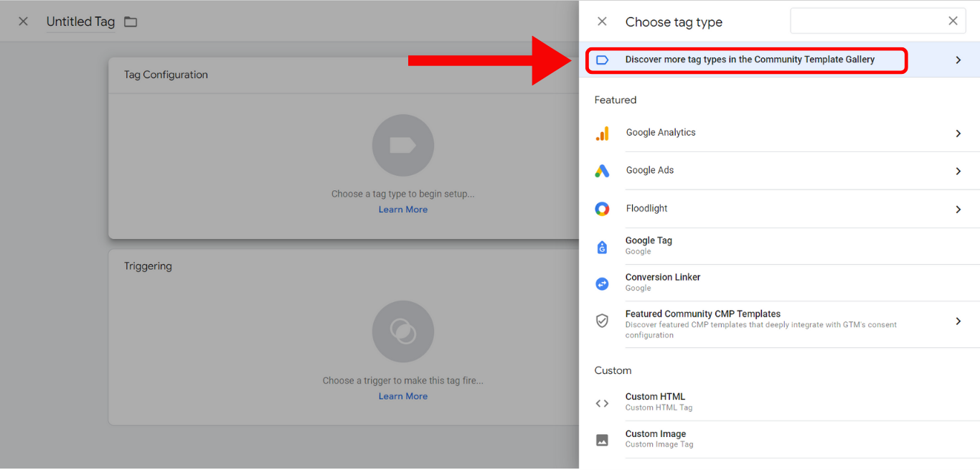Viewport: 980px width, 470px height.
Task: Select the Custom HTML code icon
Action: (603, 403)
